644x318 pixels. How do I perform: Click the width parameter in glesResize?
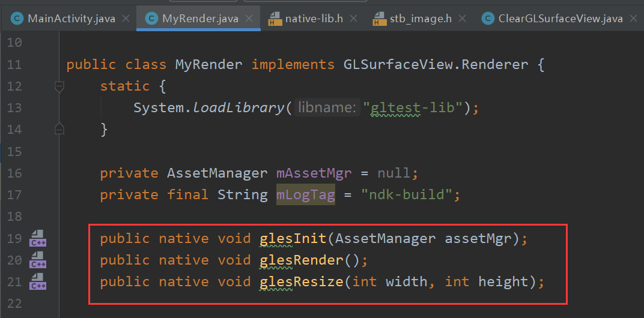pos(407,282)
